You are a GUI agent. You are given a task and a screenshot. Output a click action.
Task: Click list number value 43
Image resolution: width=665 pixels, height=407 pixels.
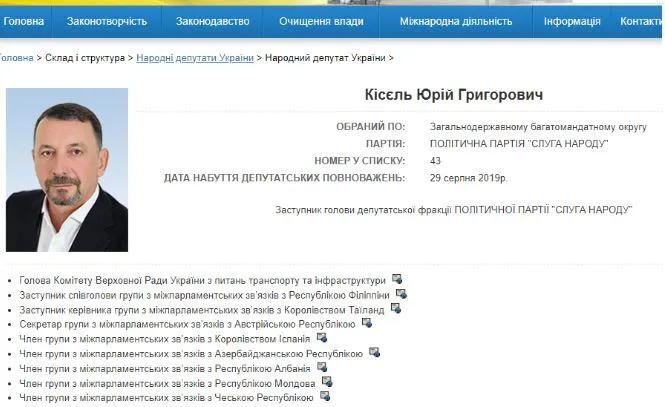pyautogui.click(x=435, y=161)
